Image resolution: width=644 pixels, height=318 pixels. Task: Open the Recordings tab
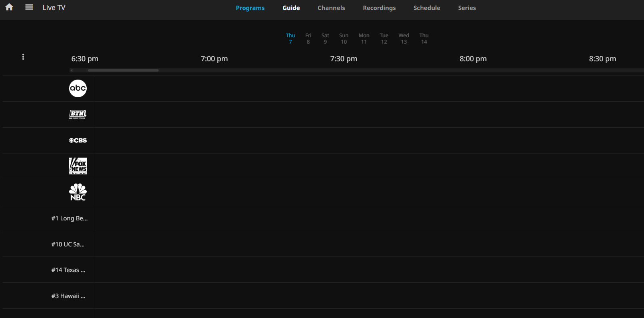pyautogui.click(x=379, y=8)
